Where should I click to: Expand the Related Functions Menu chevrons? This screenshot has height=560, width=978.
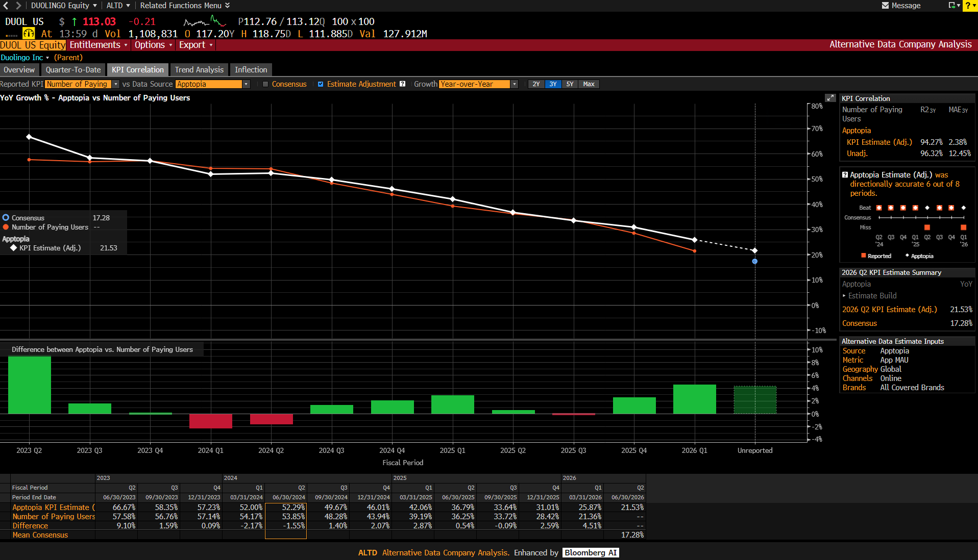coord(227,6)
